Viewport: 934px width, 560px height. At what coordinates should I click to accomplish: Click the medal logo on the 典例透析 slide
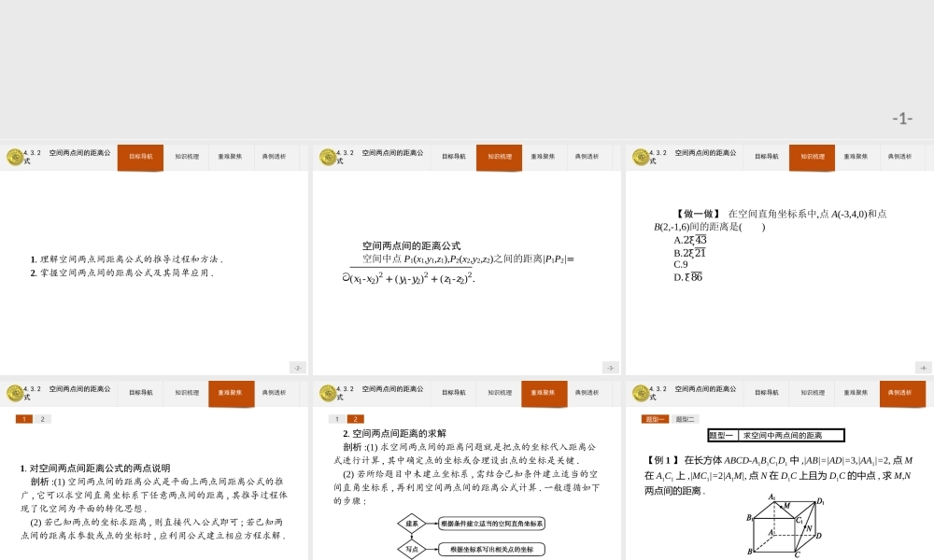(x=640, y=393)
